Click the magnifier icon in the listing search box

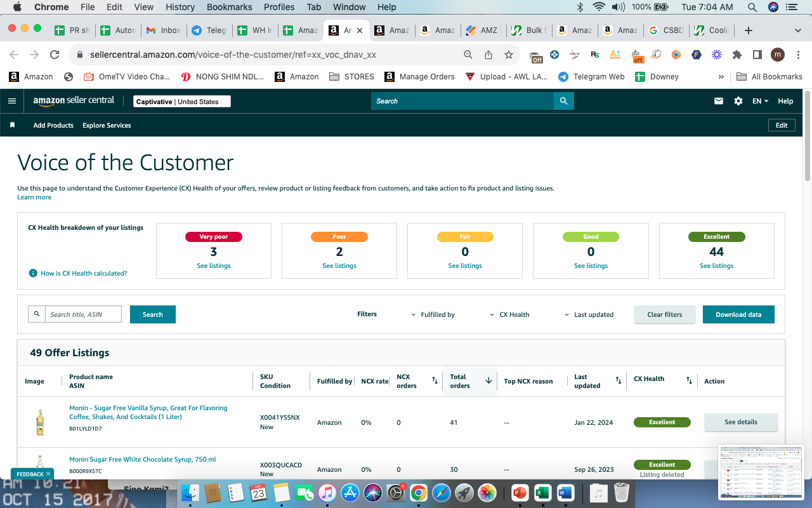coord(37,314)
